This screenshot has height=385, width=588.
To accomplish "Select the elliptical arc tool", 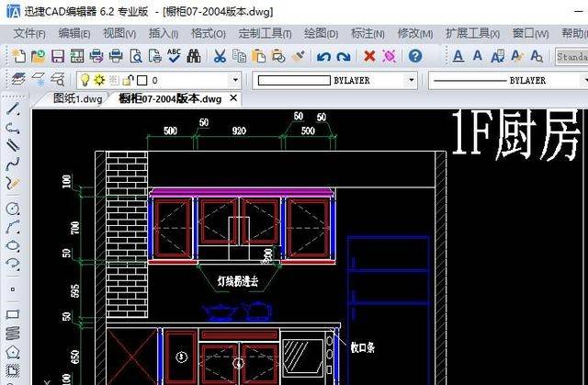I will [x=13, y=264].
